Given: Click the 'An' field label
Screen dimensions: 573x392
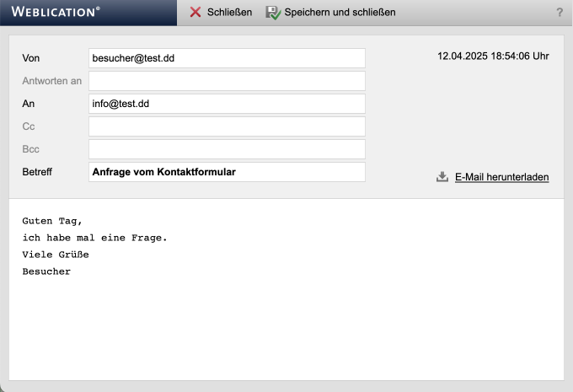Looking at the screenshot, I should 28,104.
